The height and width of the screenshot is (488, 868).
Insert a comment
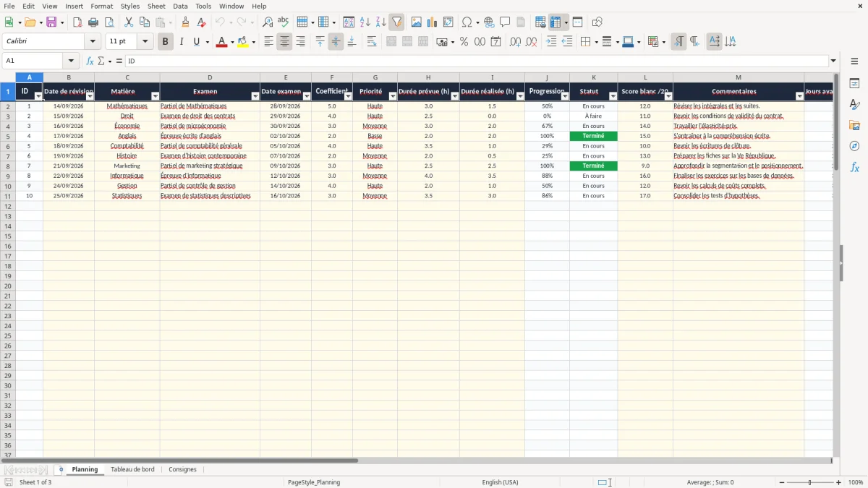click(505, 22)
